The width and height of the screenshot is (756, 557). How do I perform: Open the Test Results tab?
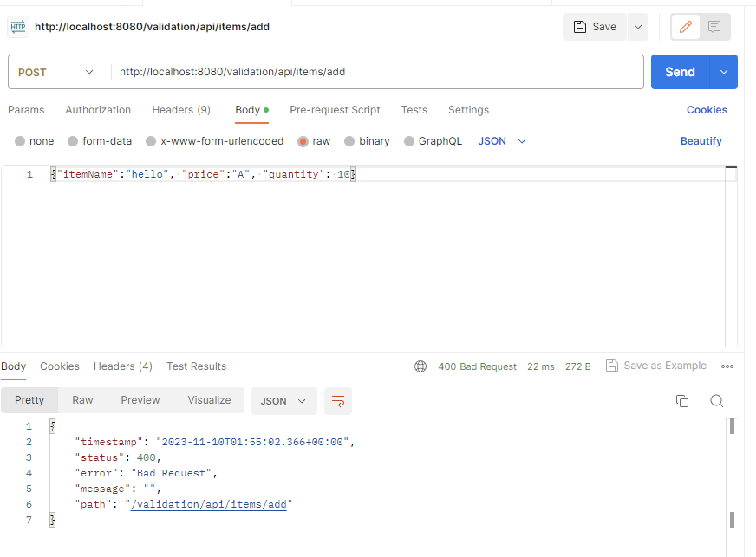[x=196, y=366]
